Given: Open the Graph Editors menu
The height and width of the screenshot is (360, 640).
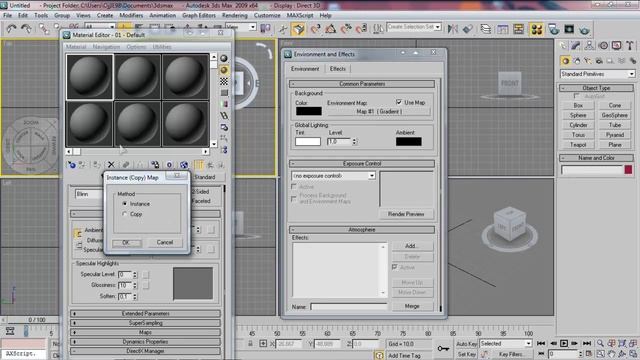Looking at the screenshot, I should 199,15.
